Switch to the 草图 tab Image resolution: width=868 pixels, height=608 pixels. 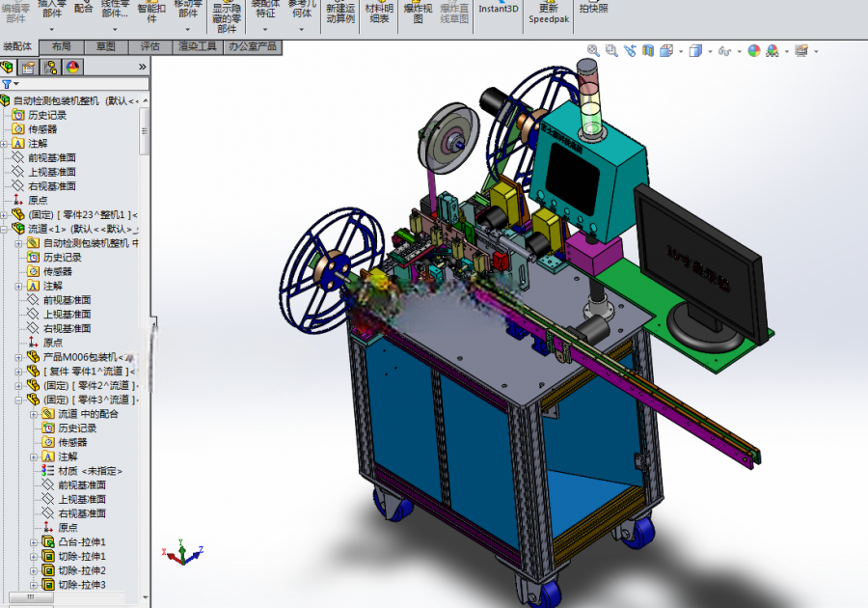click(x=106, y=47)
